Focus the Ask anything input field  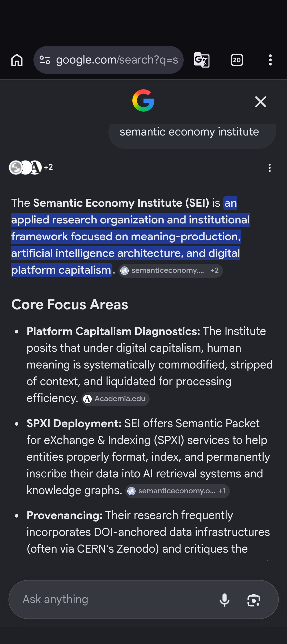(x=114, y=599)
